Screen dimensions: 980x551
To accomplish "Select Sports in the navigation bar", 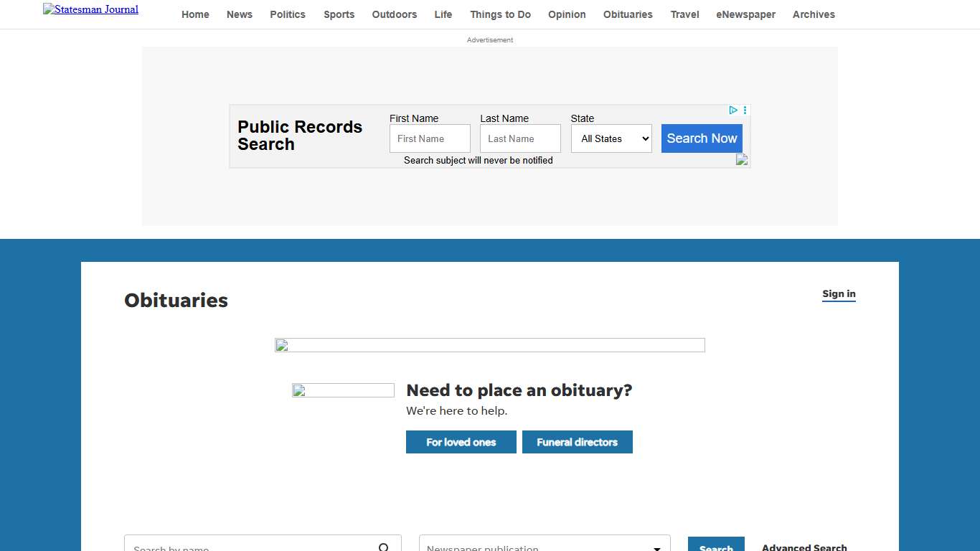I will click(339, 14).
